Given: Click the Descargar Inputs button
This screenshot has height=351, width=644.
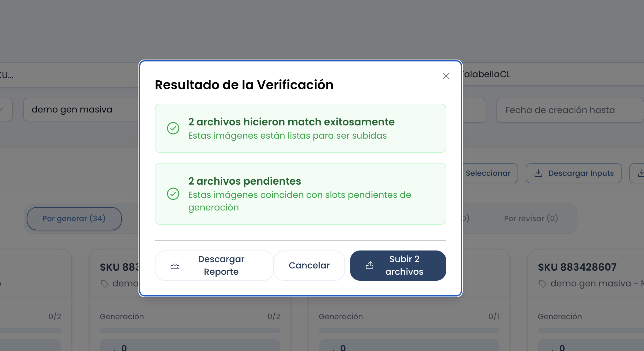Looking at the screenshot, I should pyautogui.click(x=574, y=173).
